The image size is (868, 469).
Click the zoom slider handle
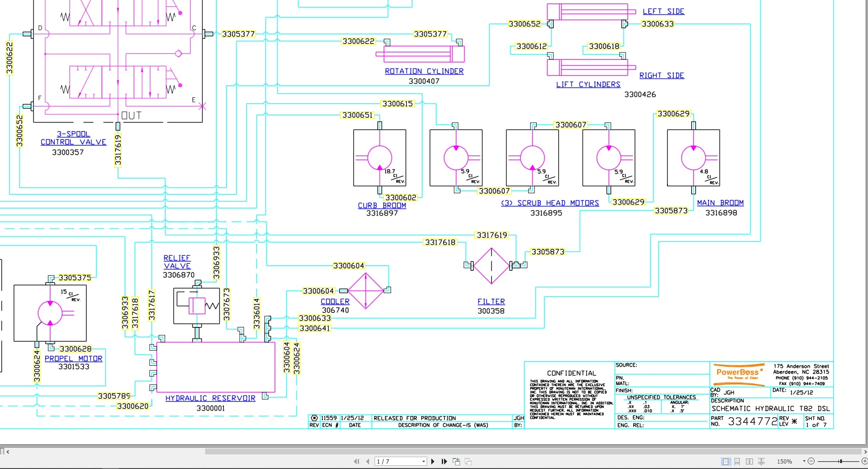(841, 461)
